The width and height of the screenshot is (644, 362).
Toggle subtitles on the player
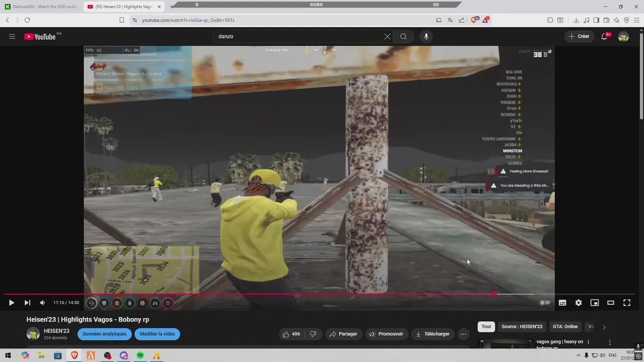562,303
